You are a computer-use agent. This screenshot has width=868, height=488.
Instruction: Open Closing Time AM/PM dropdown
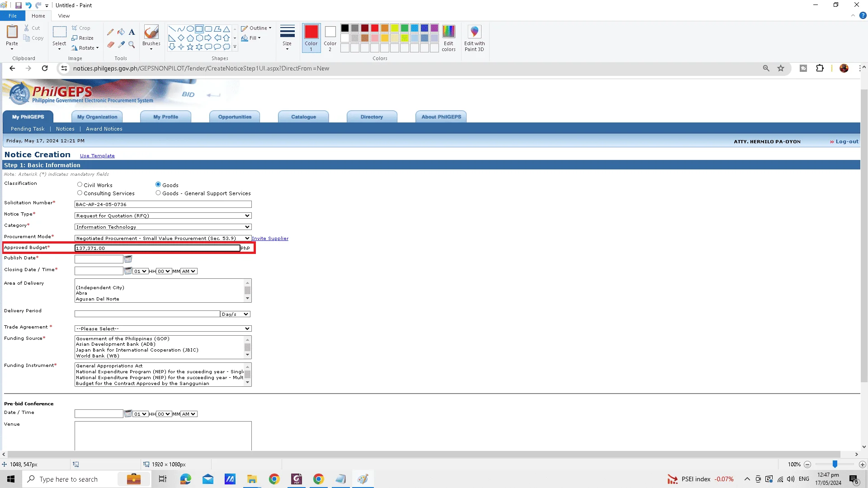(x=189, y=271)
